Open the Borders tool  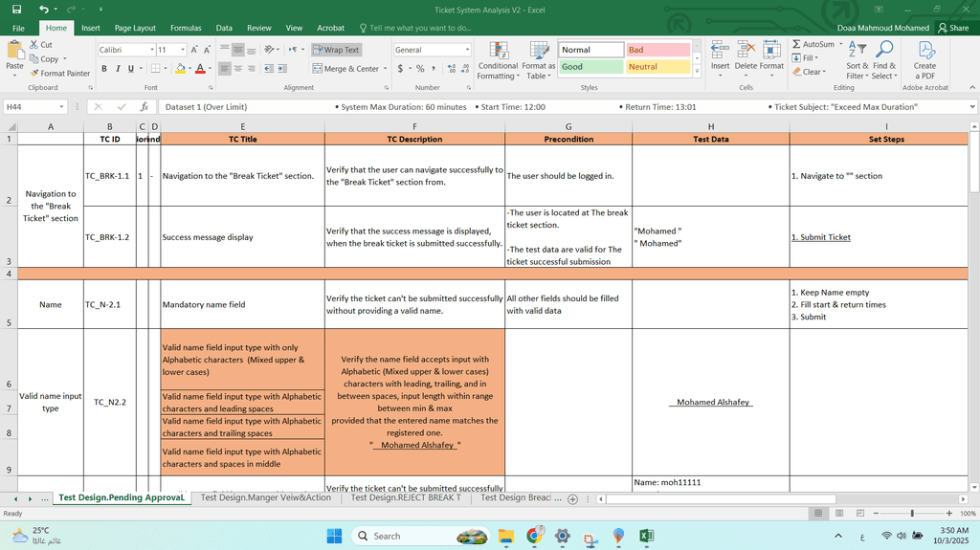[156, 68]
